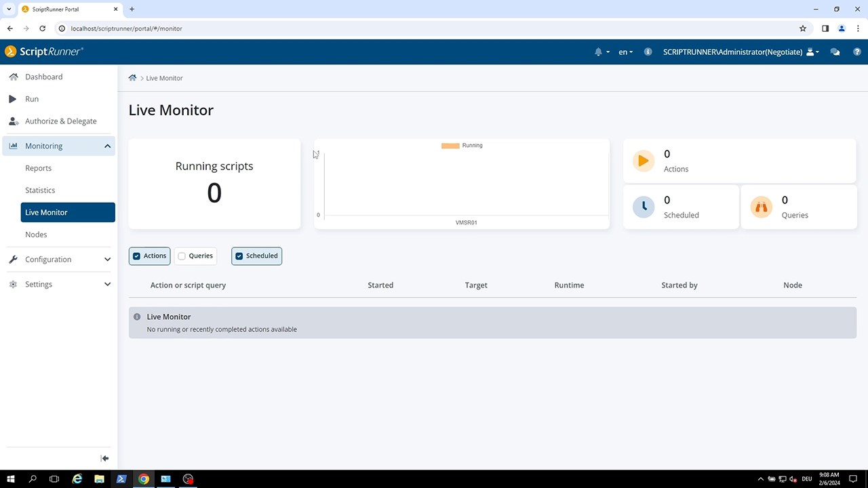This screenshot has height=488, width=868.
Task: Click the Started column header
Action: pos(380,285)
